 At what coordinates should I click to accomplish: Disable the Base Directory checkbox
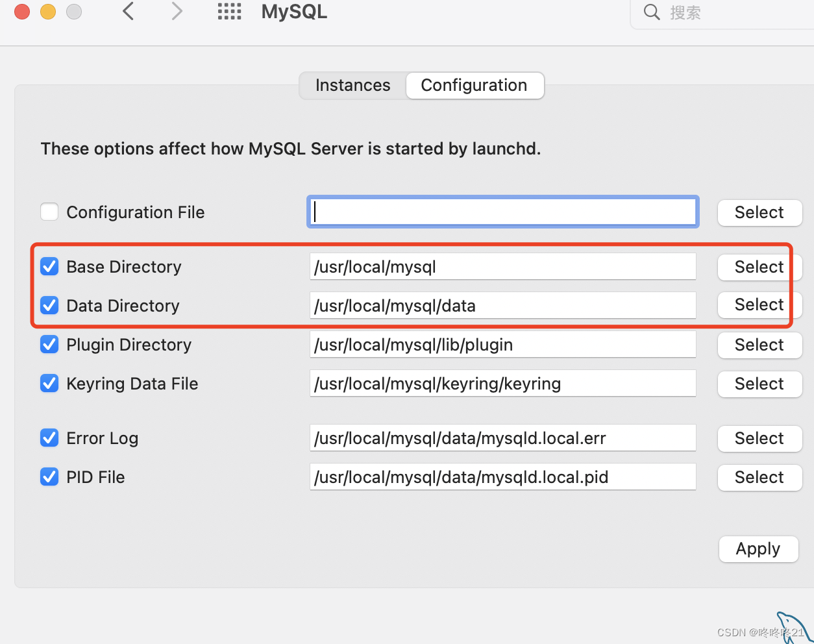click(49, 266)
